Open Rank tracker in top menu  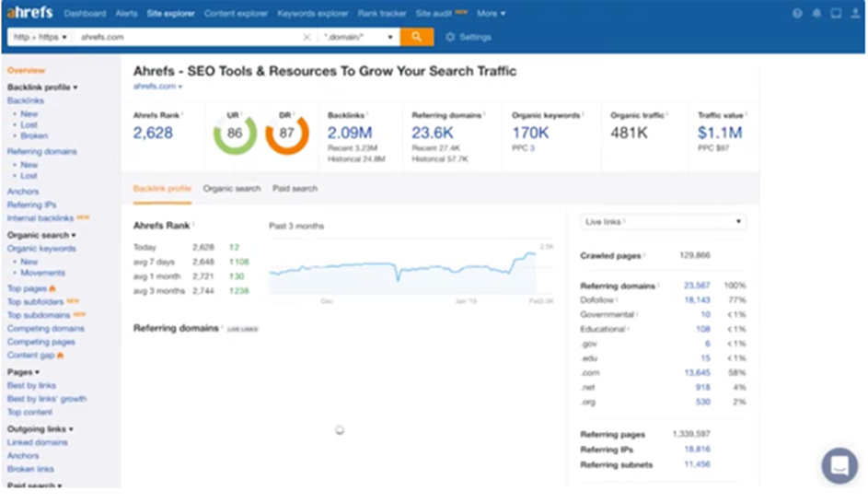[382, 13]
